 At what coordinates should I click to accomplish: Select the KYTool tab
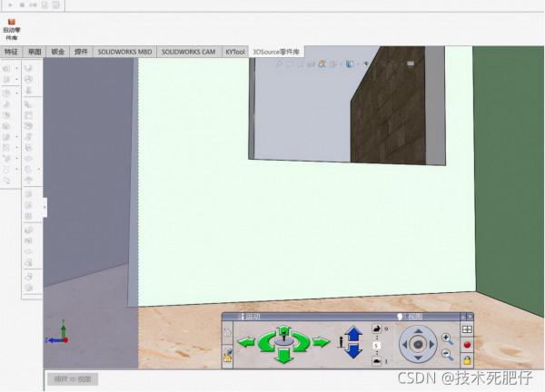coord(235,52)
